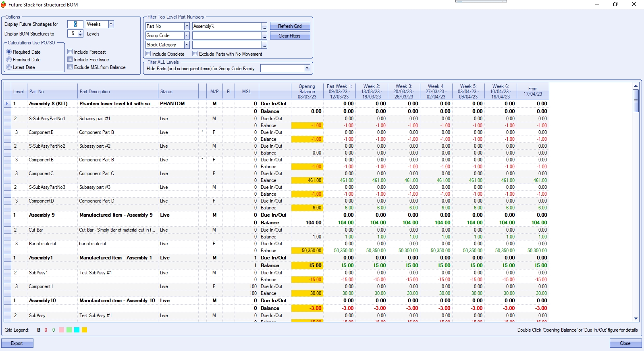Open the Weeks period dropdown
This screenshot has height=351, width=644.
click(111, 24)
